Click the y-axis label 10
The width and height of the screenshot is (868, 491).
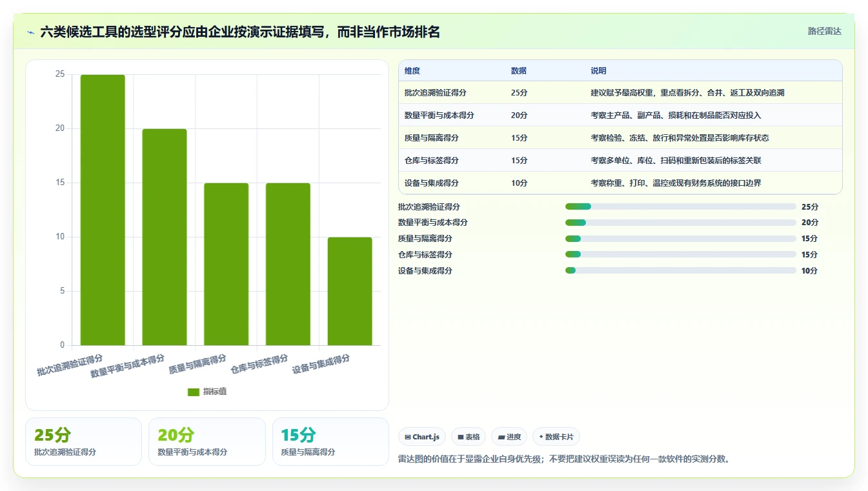[60, 237]
